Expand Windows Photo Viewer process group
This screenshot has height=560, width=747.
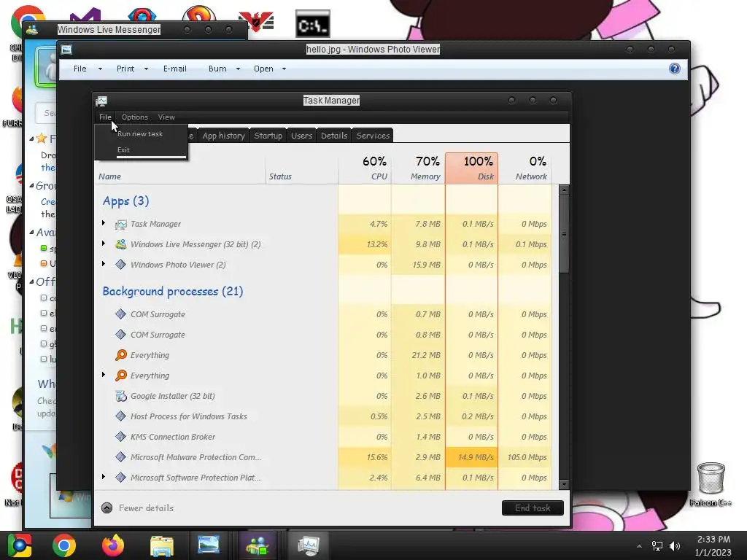(x=104, y=264)
